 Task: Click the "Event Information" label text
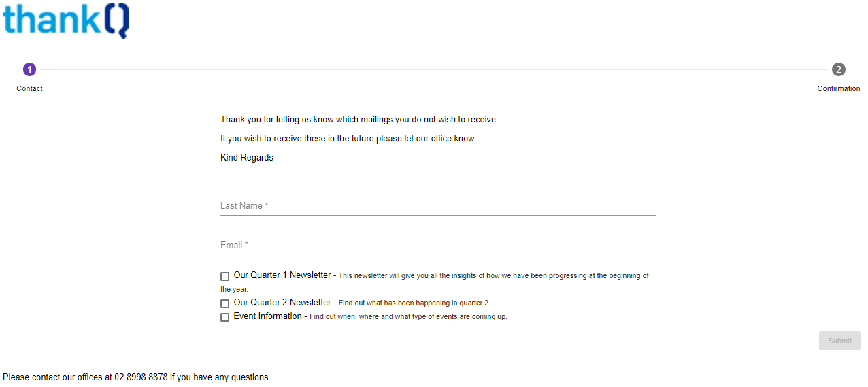[x=267, y=316]
